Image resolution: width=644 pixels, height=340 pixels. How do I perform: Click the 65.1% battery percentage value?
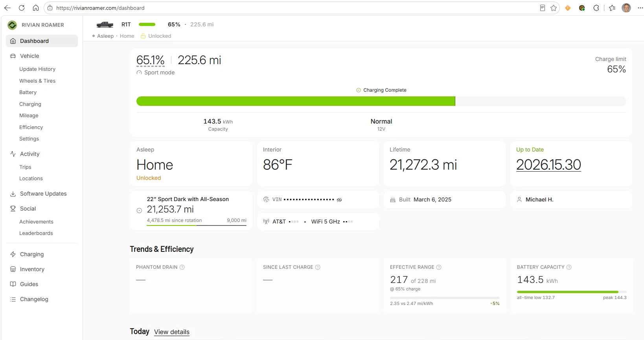(151, 60)
